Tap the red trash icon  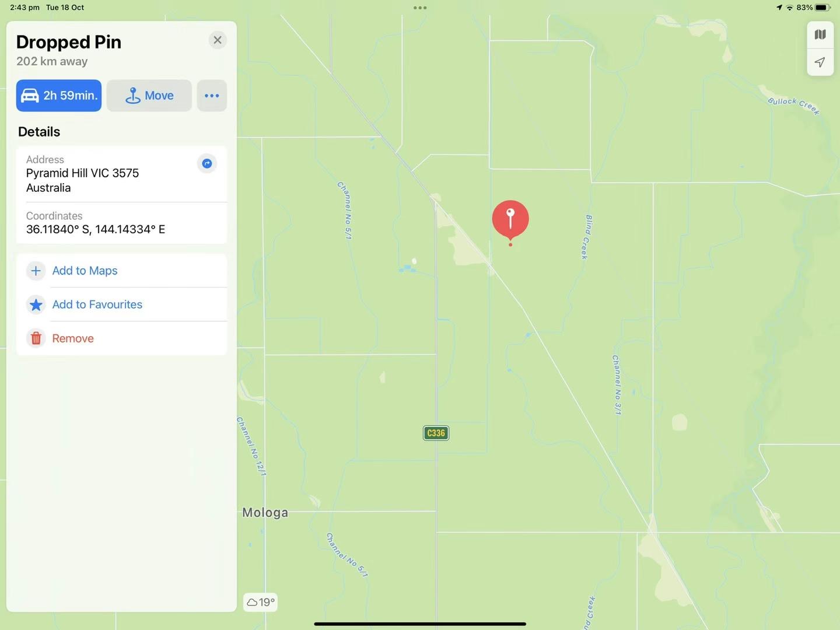36,338
